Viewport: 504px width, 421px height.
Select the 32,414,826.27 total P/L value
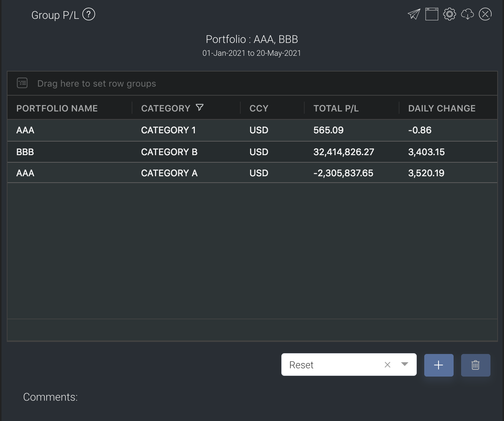(x=344, y=152)
